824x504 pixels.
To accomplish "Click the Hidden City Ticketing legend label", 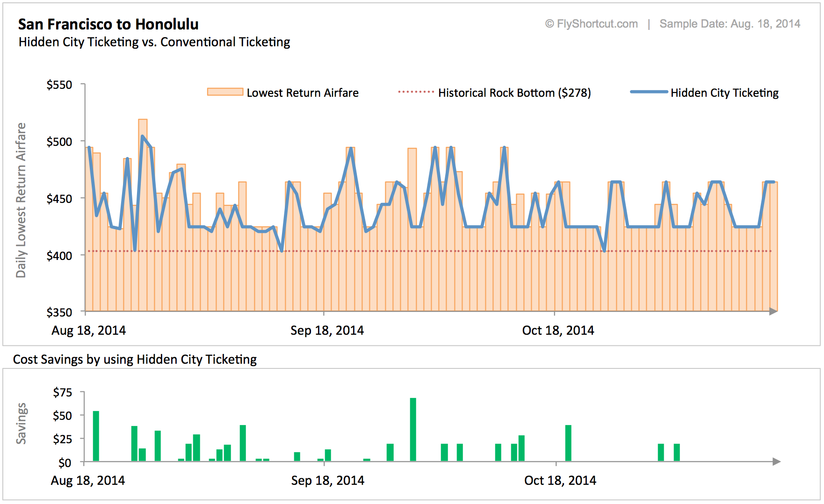I will (x=725, y=93).
